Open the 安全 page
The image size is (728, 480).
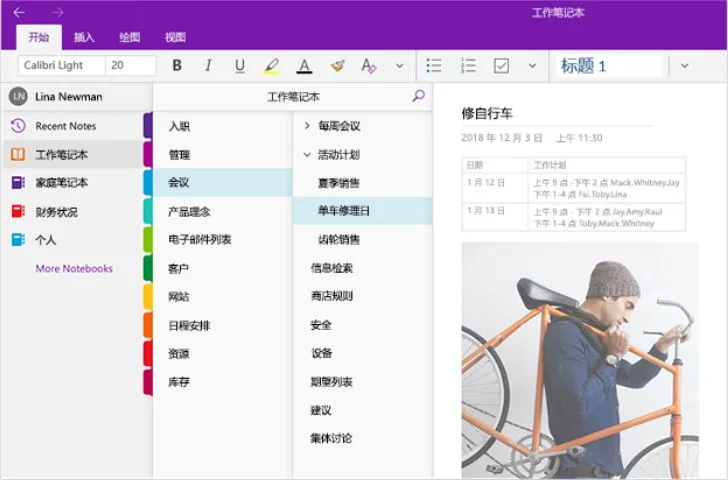pos(363,325)
